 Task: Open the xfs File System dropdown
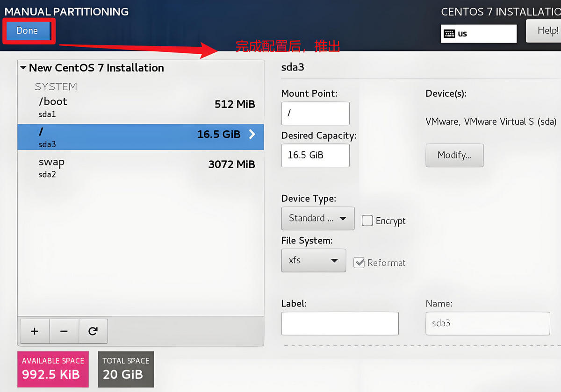(x=314, y=260)
